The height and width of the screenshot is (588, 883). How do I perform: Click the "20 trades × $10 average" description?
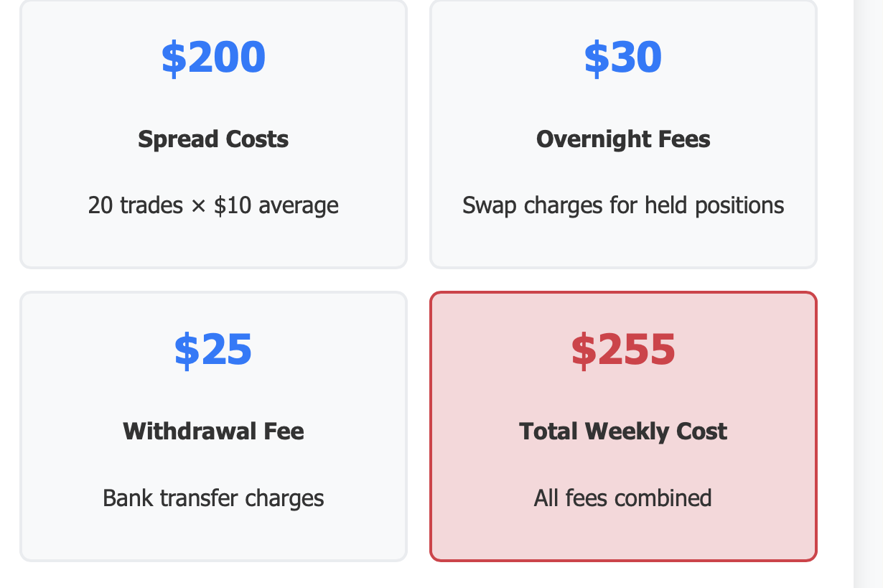[213, 205]
